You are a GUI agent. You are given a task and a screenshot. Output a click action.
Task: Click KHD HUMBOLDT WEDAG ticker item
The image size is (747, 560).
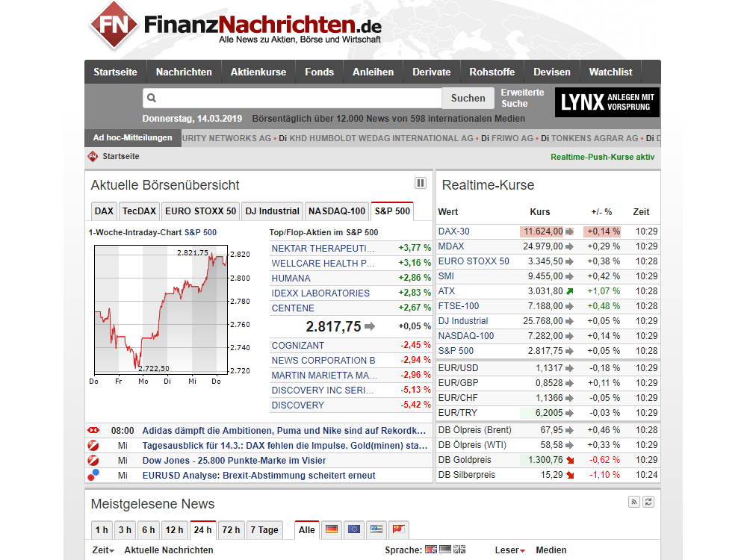click(x=382, y=138)
